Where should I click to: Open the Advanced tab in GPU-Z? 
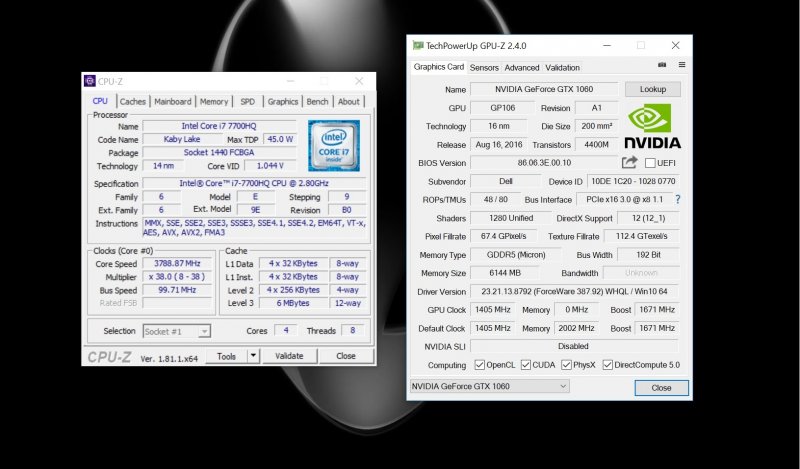[521, 67]
